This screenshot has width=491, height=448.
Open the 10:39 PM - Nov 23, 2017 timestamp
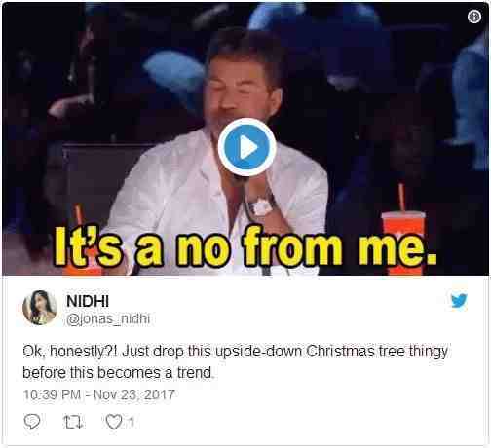tap(99, 394)
